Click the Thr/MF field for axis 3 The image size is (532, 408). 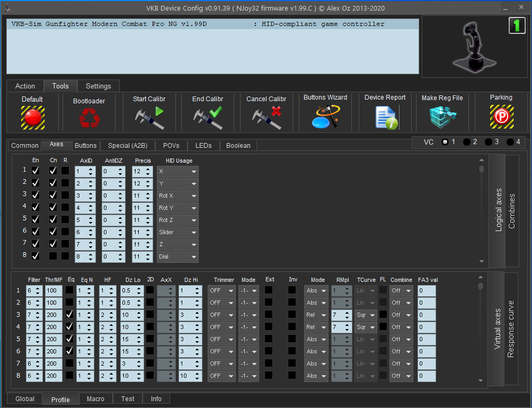(54, 315)
